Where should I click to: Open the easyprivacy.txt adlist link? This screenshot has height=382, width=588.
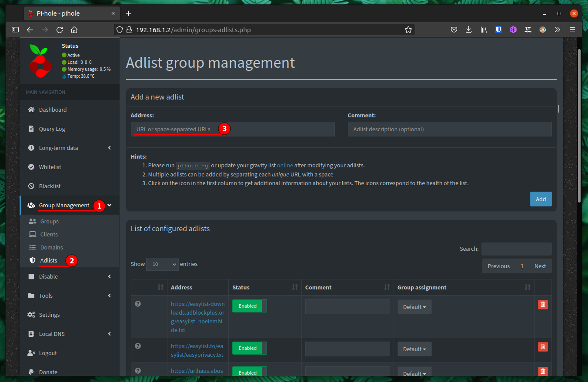tap(197, 350)
